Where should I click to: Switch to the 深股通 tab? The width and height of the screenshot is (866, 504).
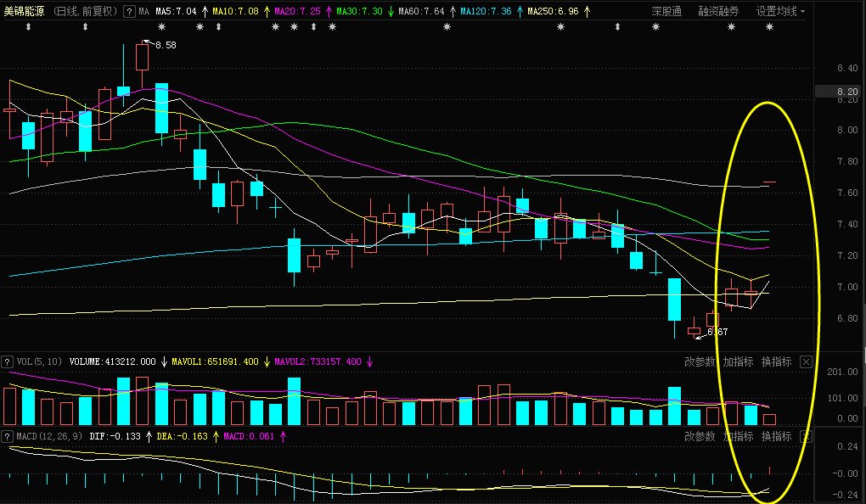(666, 12)
